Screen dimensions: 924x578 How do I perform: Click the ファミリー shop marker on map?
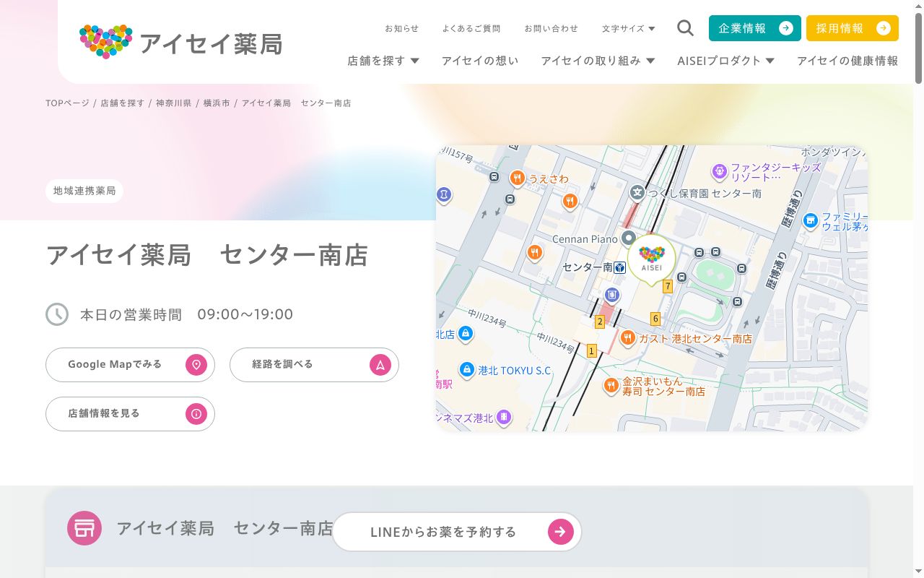811,220
